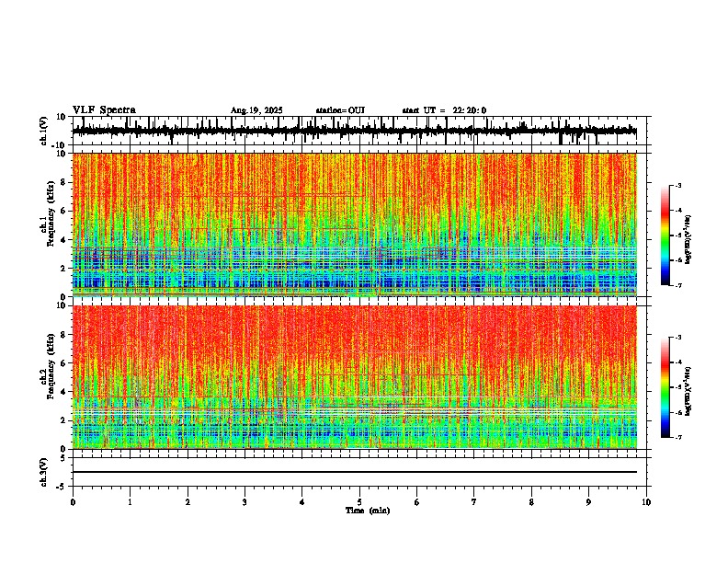The height and width of the screenshot is (563, 728).
Task: Click the "station=OUI" label
Action: [340, 110]
